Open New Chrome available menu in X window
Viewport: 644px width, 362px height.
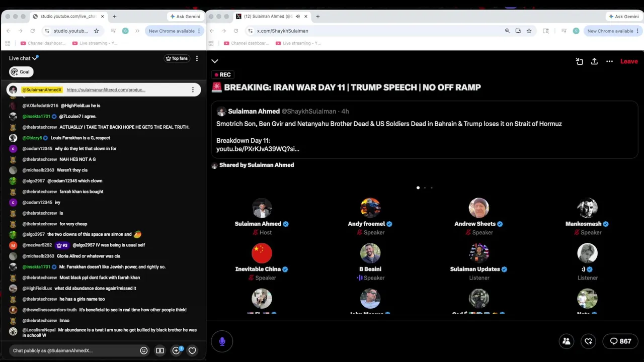tap(613, 31)
